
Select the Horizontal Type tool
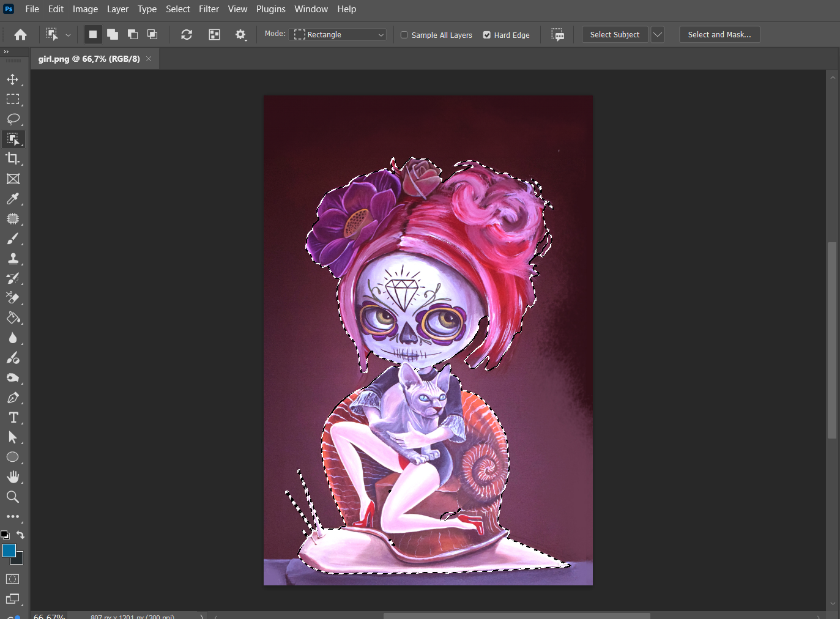(13, 418)
